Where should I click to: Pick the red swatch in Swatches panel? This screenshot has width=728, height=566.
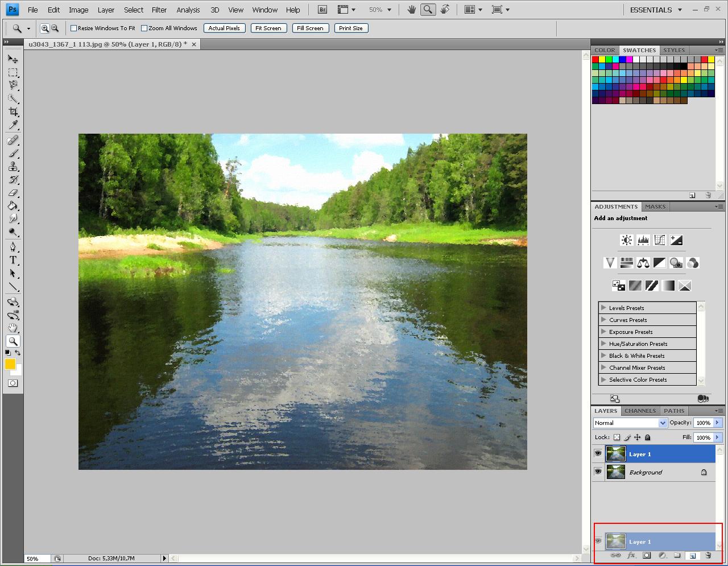tap(595, 59)
